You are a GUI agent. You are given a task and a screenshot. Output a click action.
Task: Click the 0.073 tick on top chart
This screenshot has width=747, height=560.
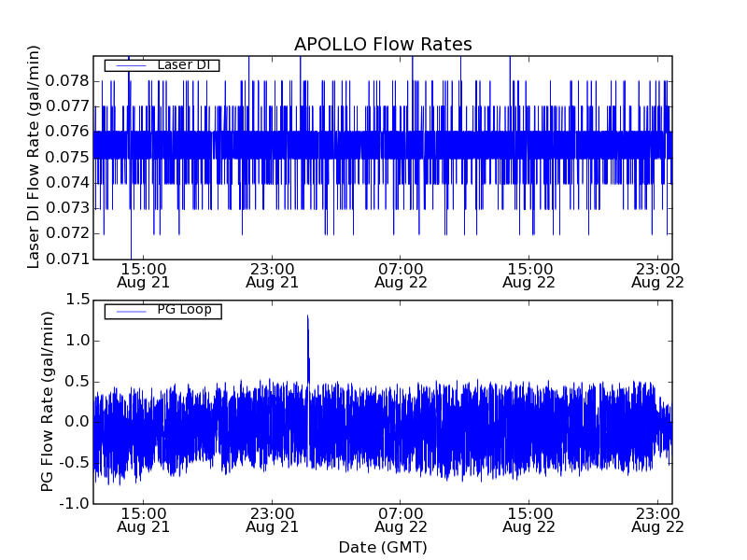tap(67, 208)
